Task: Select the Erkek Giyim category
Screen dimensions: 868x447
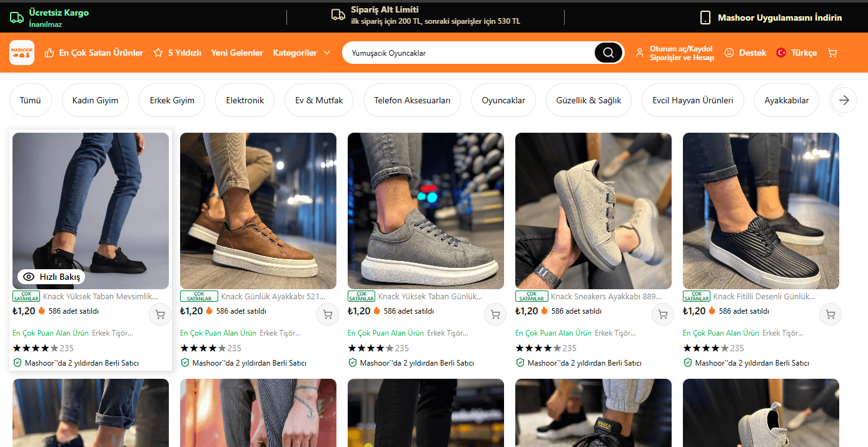Action: tap(172, 100)
